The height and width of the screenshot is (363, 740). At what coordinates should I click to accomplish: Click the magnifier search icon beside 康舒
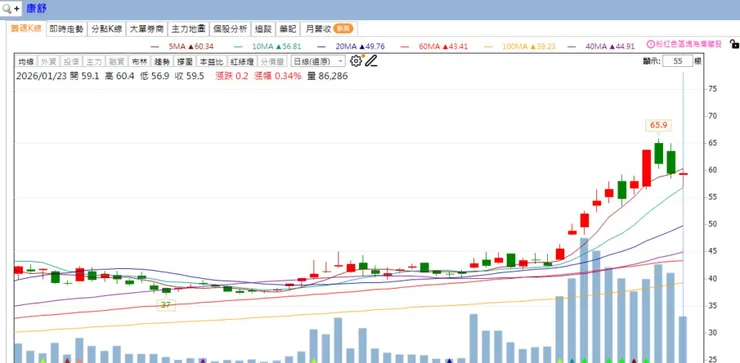[7, 8]
